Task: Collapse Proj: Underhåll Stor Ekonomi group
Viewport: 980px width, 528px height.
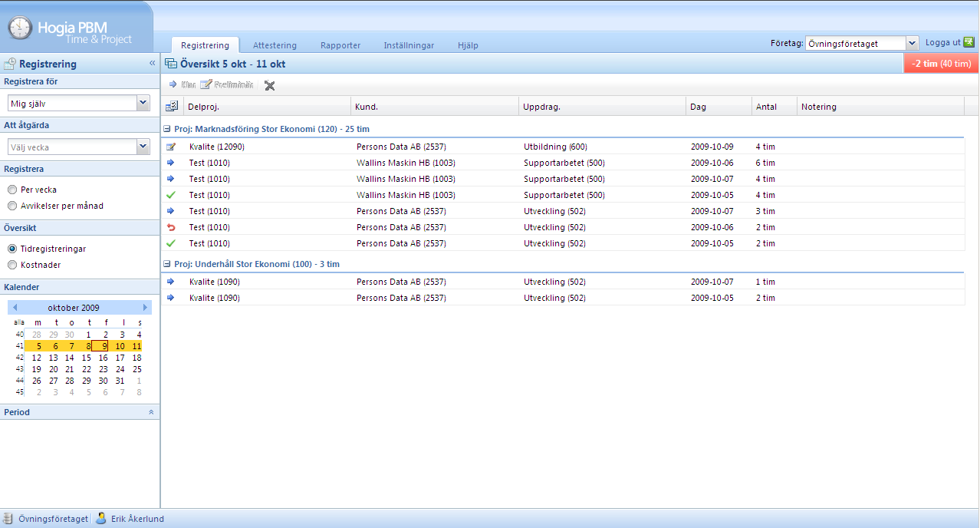Action: [167, 264]
